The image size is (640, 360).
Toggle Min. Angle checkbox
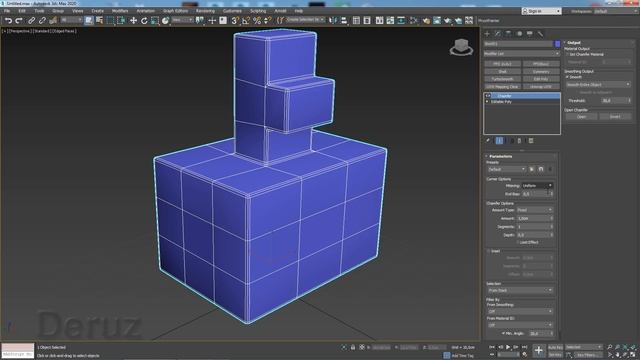point(503,333)
